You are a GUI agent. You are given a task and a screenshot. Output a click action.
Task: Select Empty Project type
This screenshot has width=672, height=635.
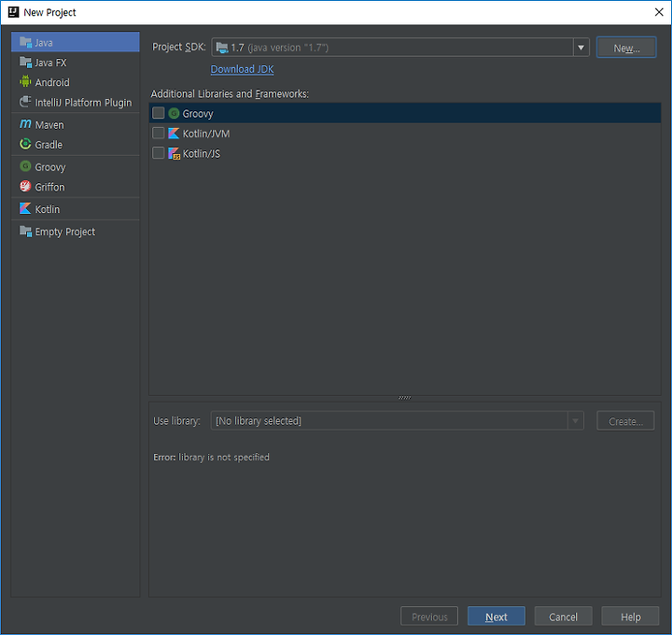pyautogui.click(x=76, y=232)
